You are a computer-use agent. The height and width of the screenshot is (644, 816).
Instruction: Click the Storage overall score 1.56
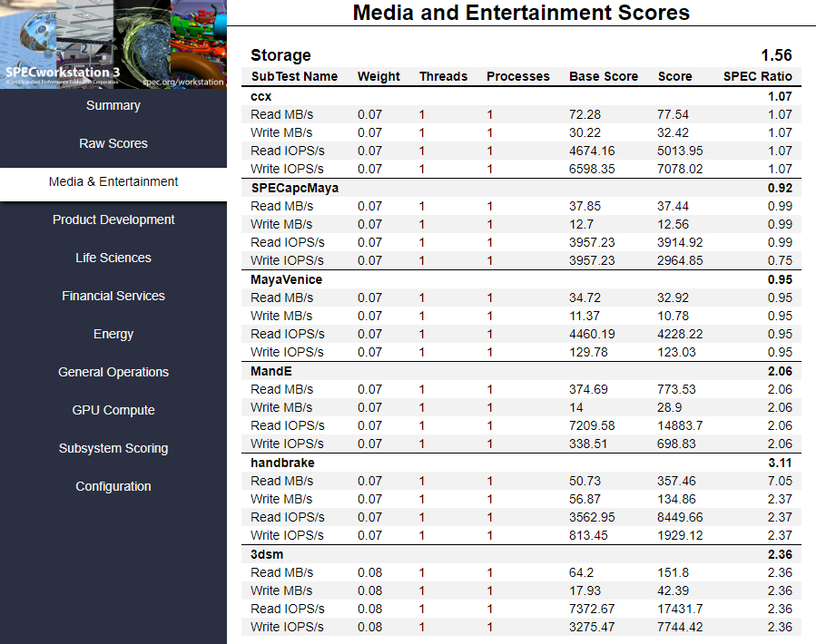[776, 55]
